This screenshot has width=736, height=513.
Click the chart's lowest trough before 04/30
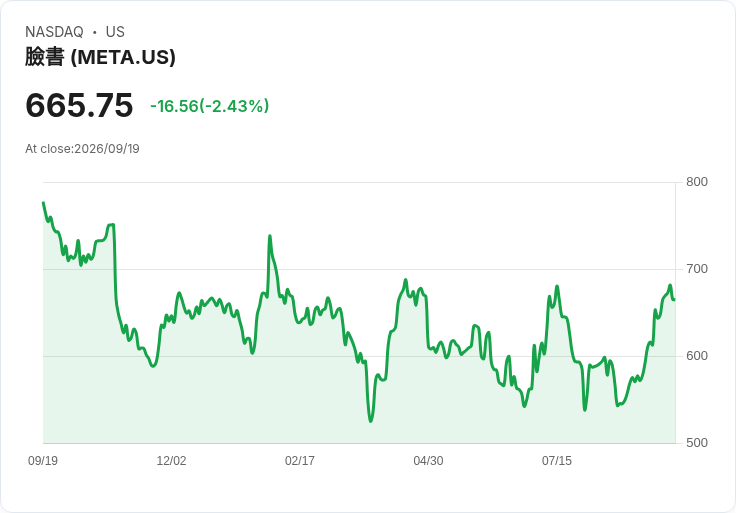pyautogui.click(x=371, y=421)
